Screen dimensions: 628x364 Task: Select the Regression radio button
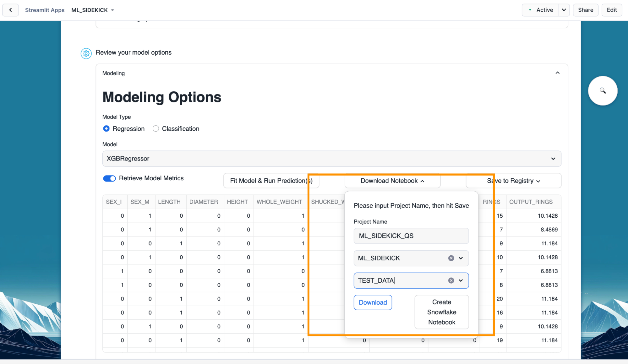(106, 129)
